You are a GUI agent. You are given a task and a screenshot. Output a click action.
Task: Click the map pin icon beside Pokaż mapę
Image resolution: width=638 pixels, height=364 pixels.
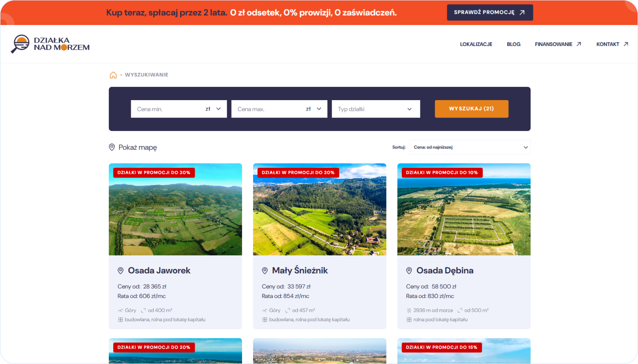(x=112, y=147)
